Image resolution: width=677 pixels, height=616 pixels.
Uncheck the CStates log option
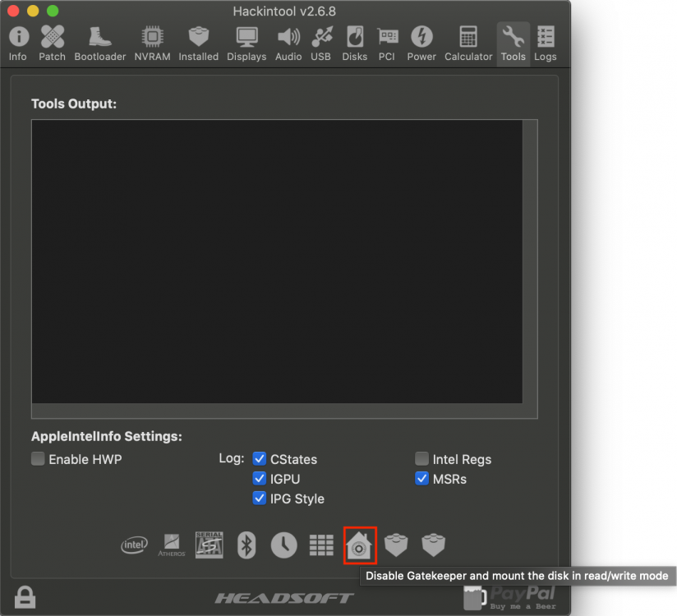tap(259, 458)
